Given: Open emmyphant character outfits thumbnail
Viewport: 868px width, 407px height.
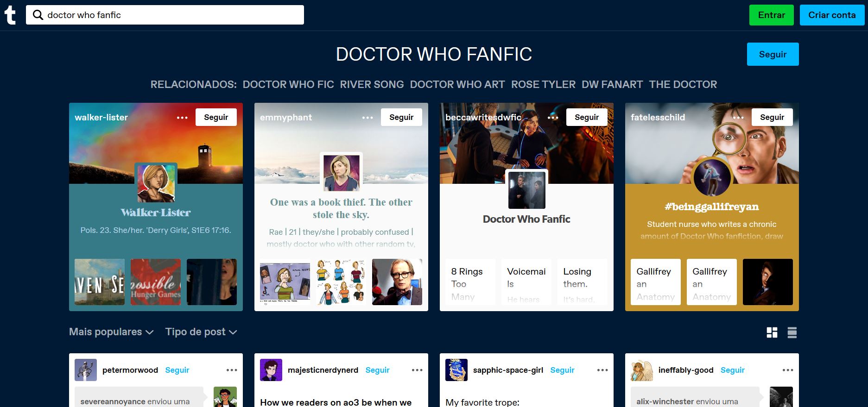Looking at the screenshot, I should click(341, 282).
